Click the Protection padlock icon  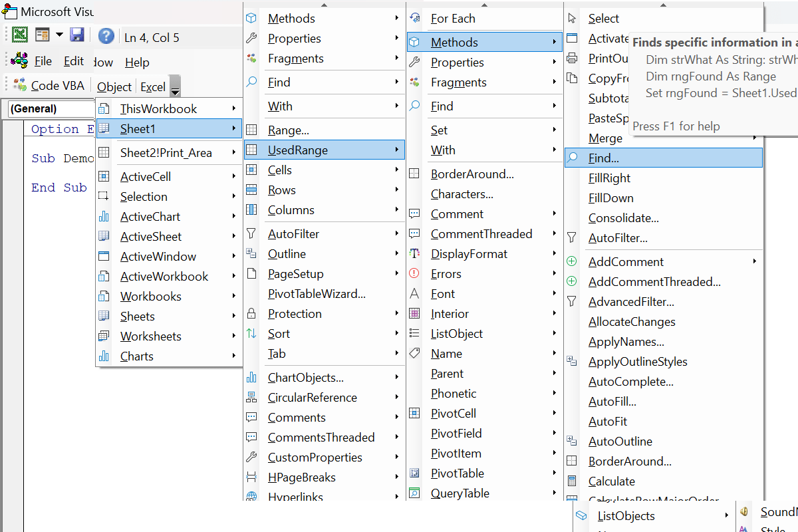coord(251,313)
